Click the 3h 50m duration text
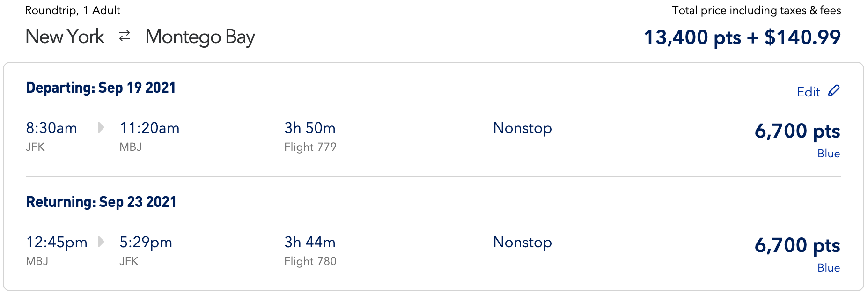The image size is (868, 295). point(309,128)
